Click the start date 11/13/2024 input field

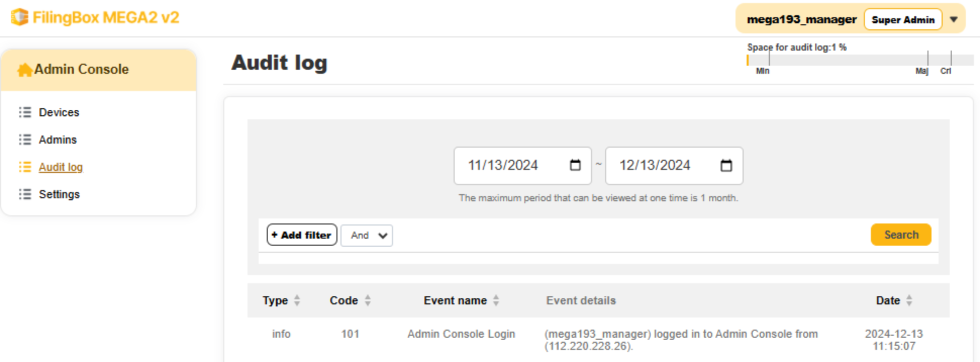510,165
